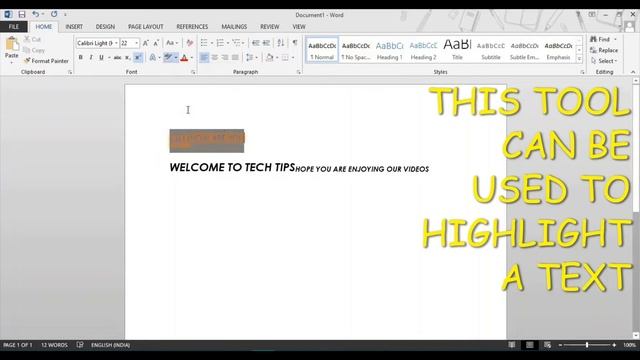Click the Multilevel List icon
The width and height of the screenshot is (640, 360).
click(236, 43)
